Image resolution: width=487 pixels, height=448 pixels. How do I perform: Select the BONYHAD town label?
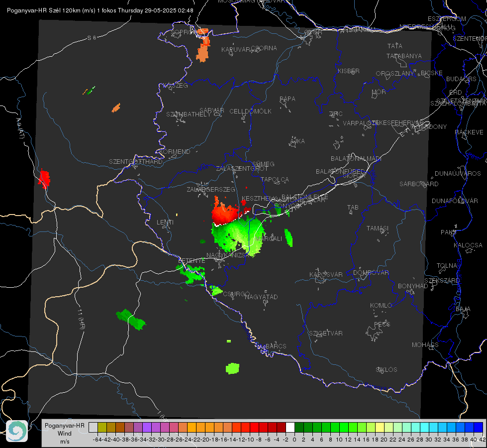click(413, 286)
